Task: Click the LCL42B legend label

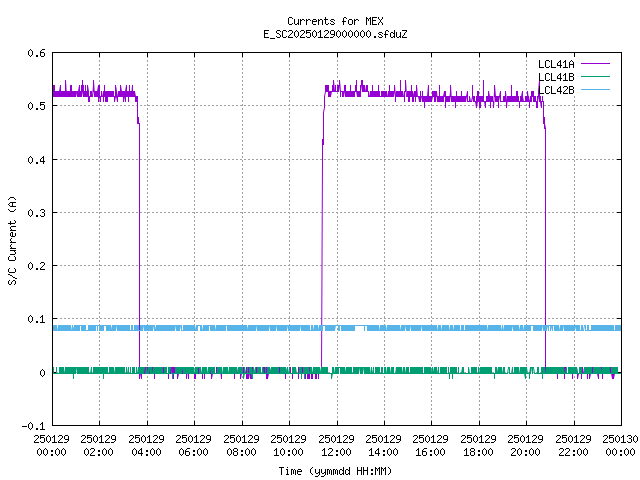Action: point(556,90)
